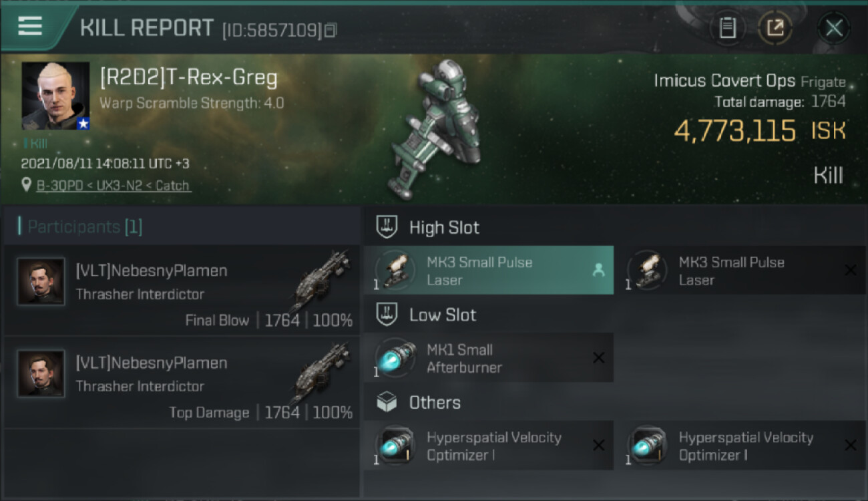Screen dimensions: 868x501
Task: Open Top Damage NebesnyPlamen entry
Action: pos(182,382)
